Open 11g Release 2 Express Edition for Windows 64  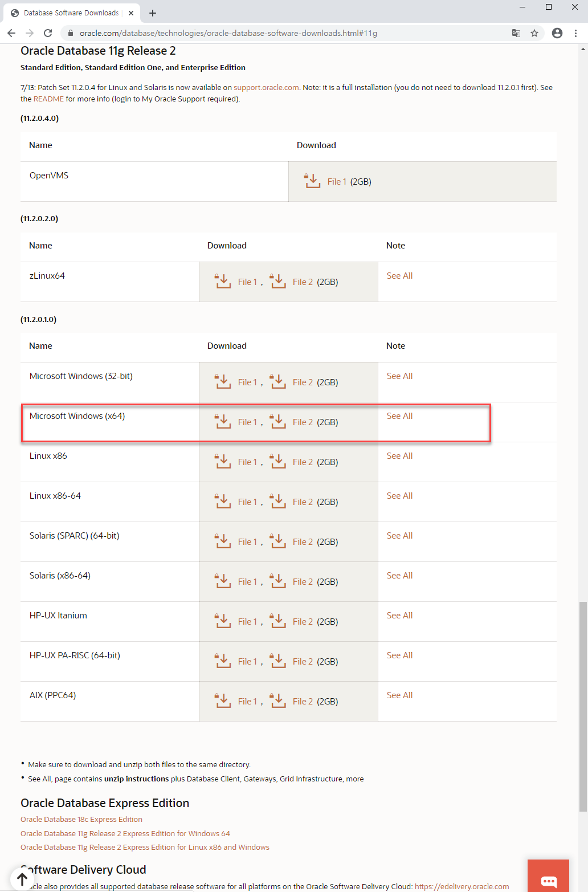[x=125, y=833]
